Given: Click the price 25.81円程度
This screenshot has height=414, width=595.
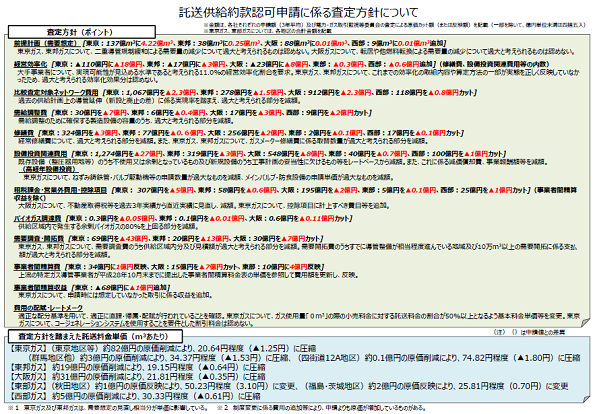Looking at the screenshot, I should (x=482, y=386).
